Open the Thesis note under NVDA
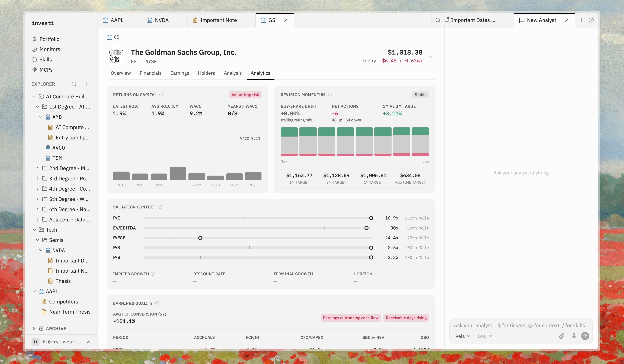Screen dimensions: 624x364 coord(59,281)
